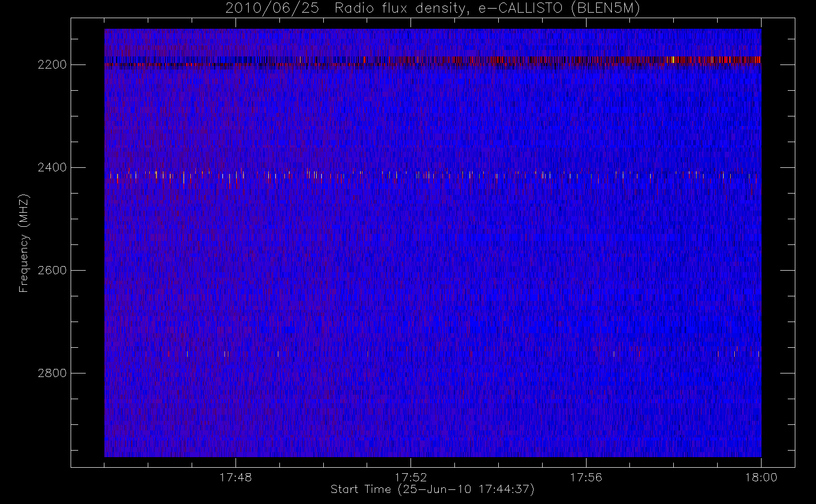
Task: Click the 17:48 time tick label
Action: pos(236,477)
